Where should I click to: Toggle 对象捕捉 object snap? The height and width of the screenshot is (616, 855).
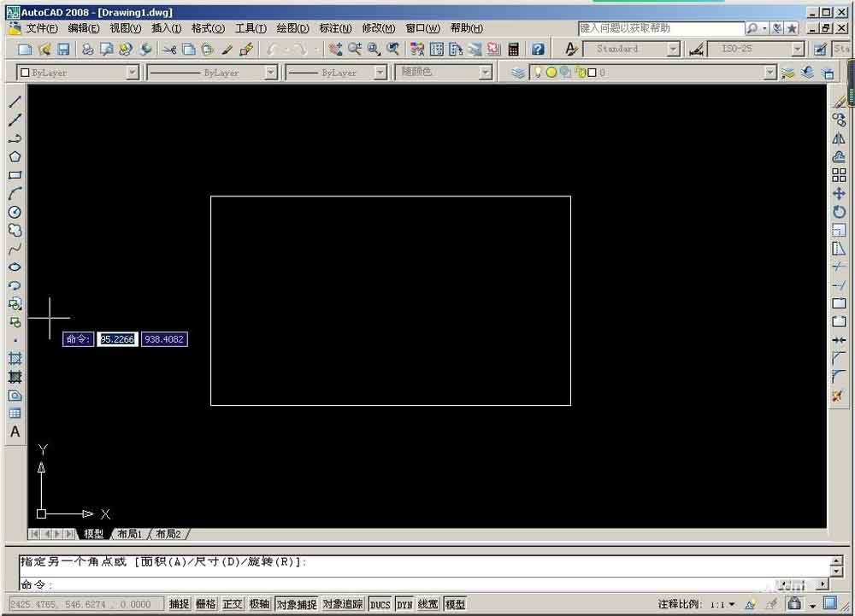[x=297, y=604]
